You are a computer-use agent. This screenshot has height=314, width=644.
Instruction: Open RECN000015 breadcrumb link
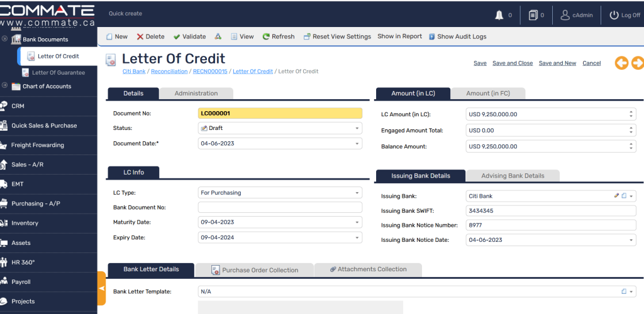pos(210,72)
